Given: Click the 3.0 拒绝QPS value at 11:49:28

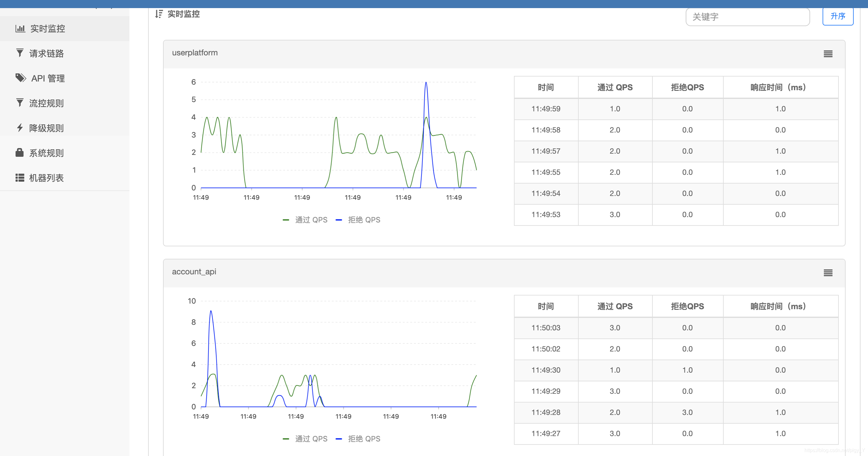Looking at the screenshot, I should point(687,412).
